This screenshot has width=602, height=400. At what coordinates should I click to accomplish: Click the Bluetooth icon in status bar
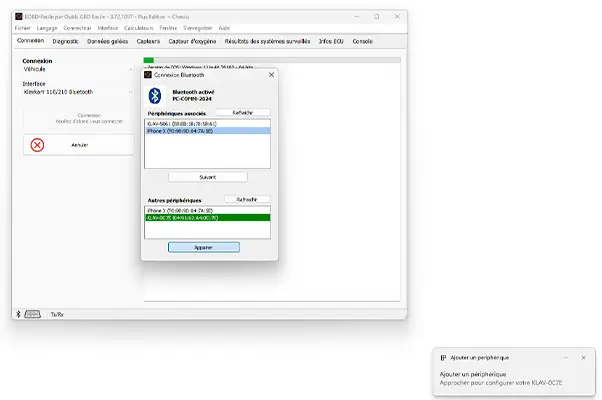tap(18, 314)
